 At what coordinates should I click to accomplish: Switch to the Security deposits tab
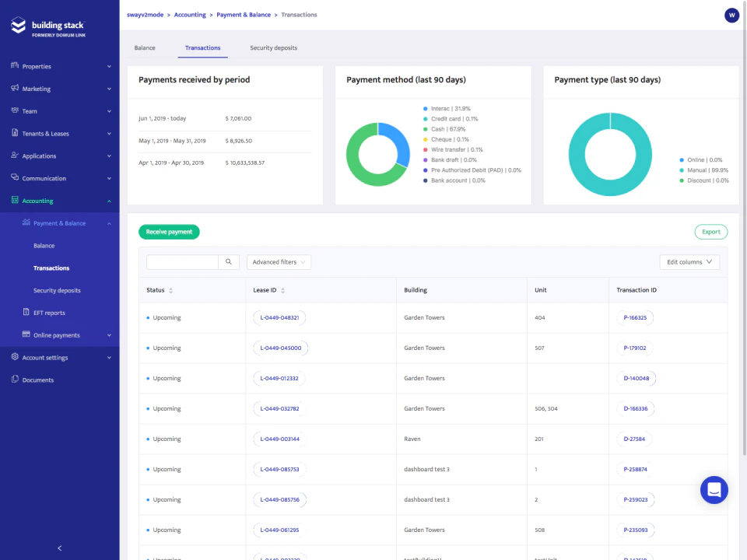[x=273, y=47]
